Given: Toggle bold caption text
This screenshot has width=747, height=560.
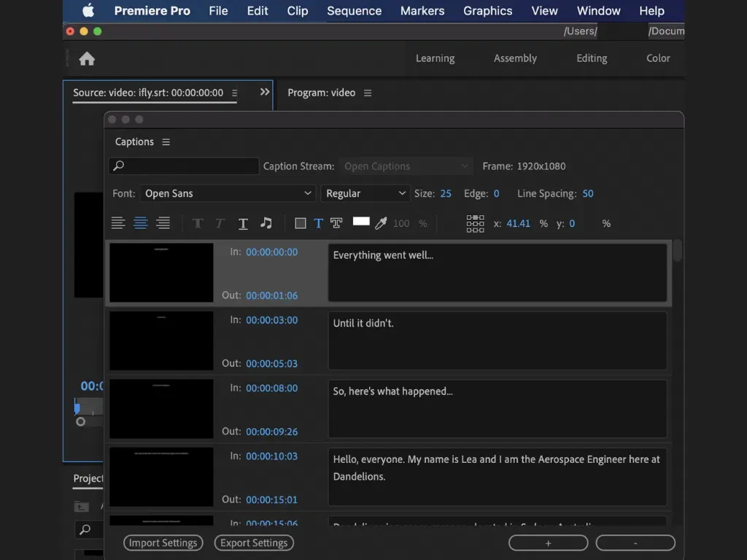Looking at the screenshot, I should pos(198,223).
